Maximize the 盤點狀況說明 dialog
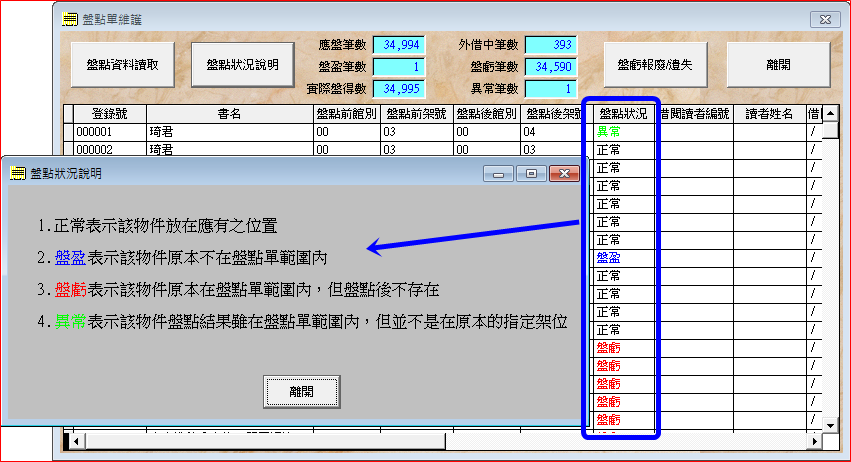This screenshot has height=462, width=851. pos(531,174)
